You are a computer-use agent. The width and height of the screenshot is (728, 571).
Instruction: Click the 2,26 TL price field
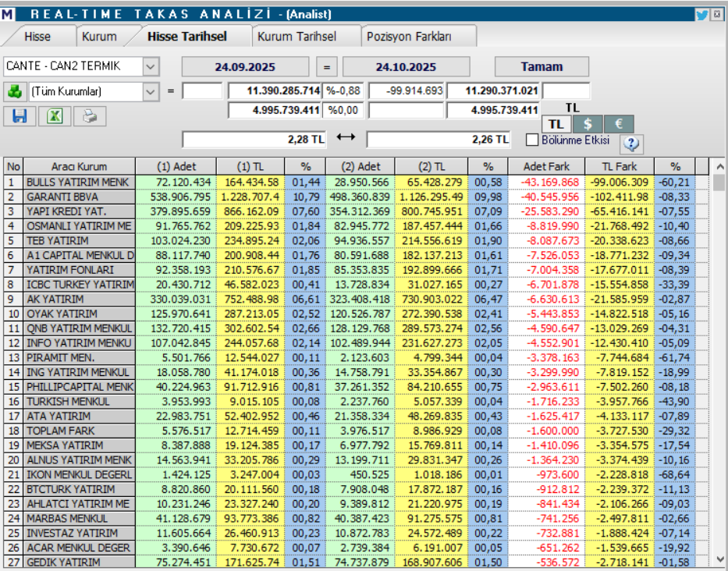coord(439,140)
